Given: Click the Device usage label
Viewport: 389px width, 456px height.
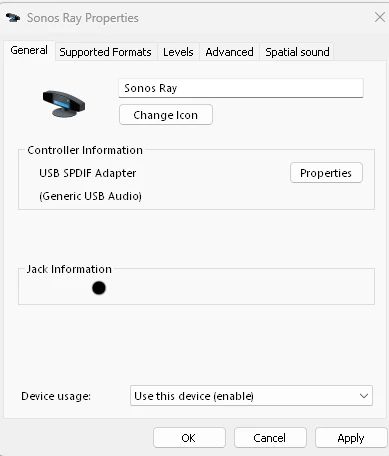Looking at the screenshot, I should (x=56, y=396).
